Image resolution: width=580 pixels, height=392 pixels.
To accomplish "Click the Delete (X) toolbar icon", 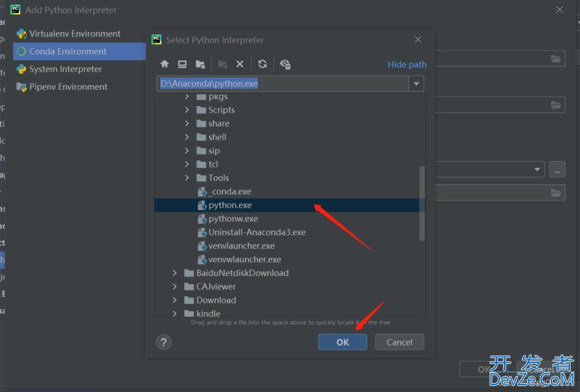I will pos(240,64).
